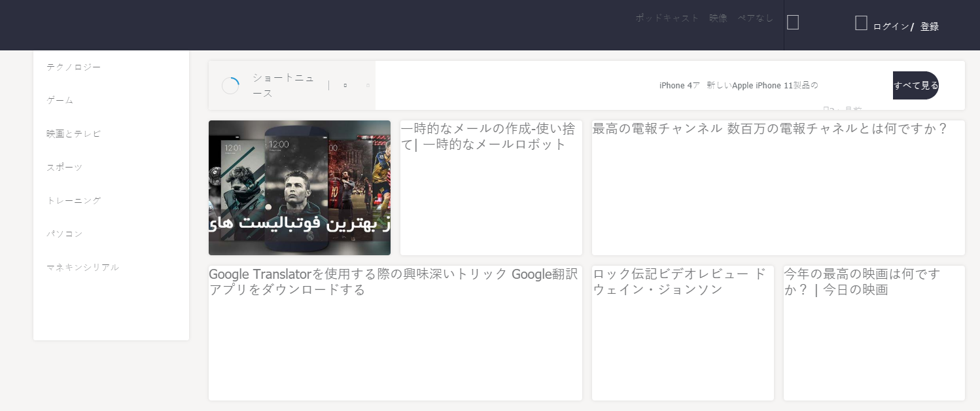Open ポッドキャスト in the top navigation

(x=667, y=18)
